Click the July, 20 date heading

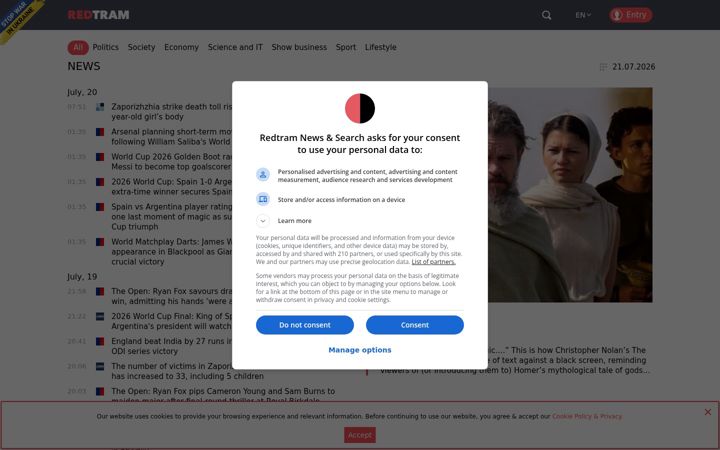pos(82,92)
